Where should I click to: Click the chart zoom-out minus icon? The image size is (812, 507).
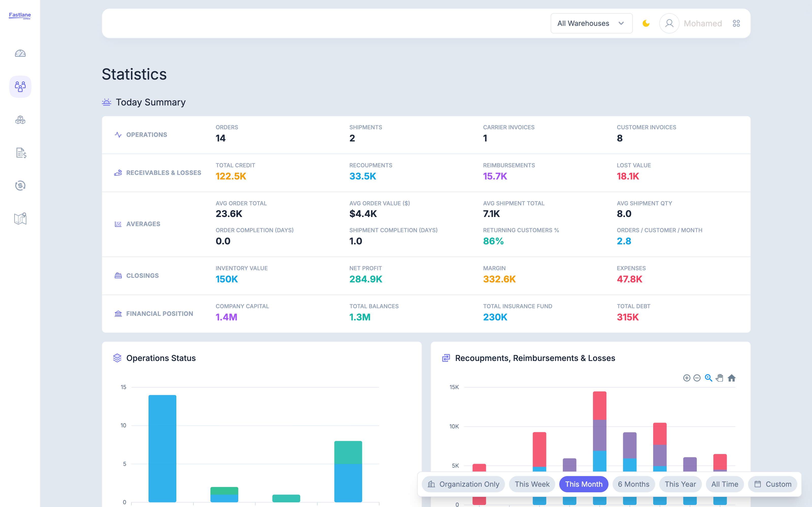click(x=697, y=378)
